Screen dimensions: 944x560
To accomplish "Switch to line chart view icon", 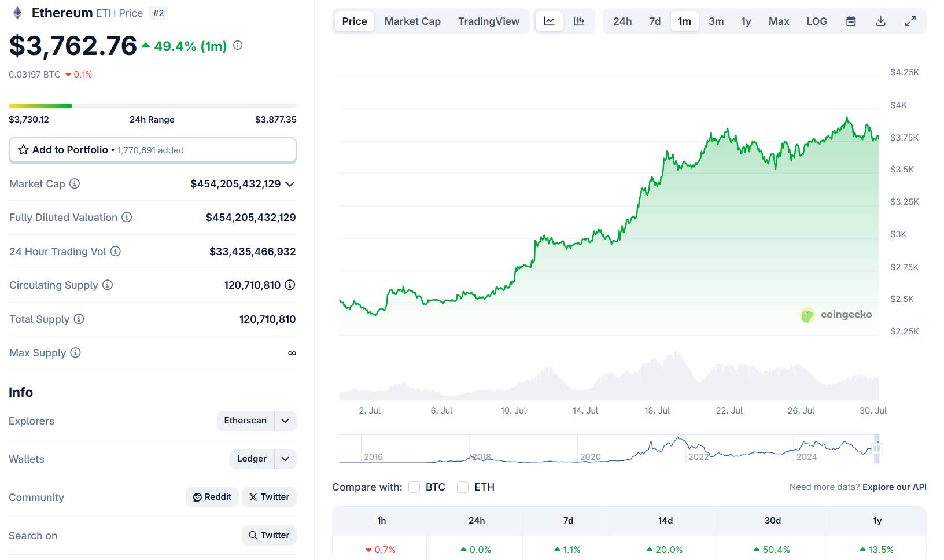I will coord(550,21).
